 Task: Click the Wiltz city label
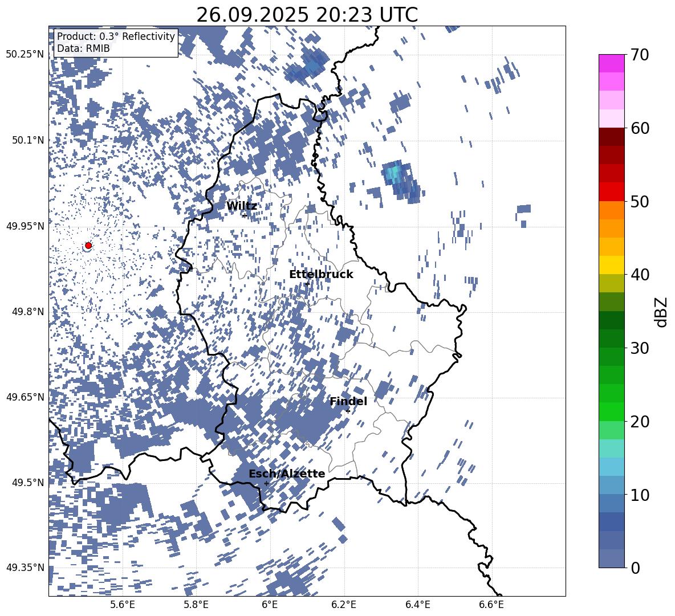coord(242,206)
